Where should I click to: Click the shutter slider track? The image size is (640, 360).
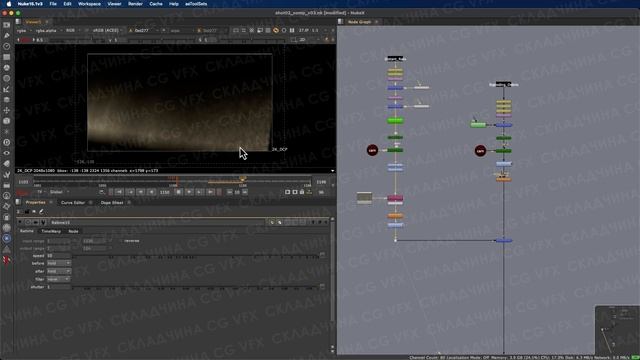coord(196,287)
